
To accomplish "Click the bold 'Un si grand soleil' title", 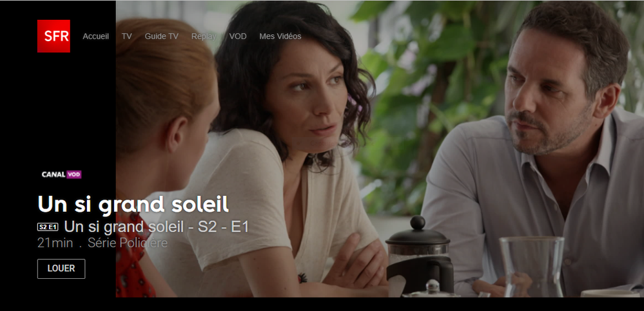I will click(x=133, y=204).
